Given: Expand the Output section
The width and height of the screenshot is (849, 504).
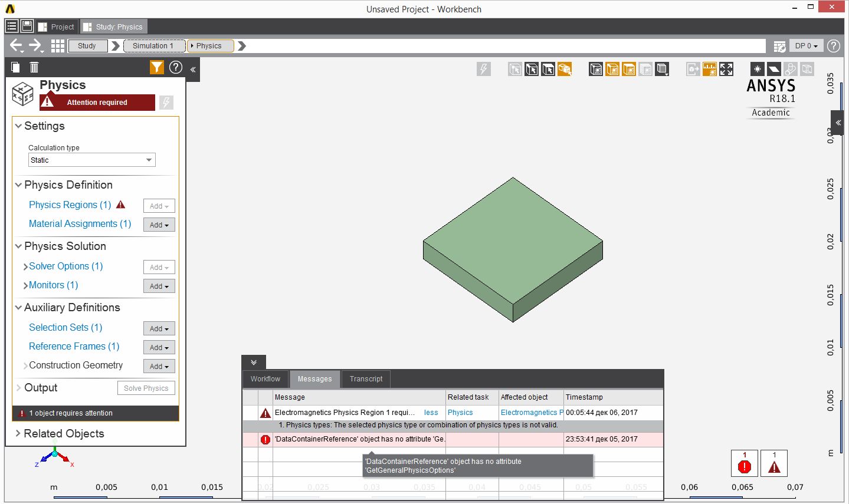Looking at the screenshot, I should click(x=18, y=388).
